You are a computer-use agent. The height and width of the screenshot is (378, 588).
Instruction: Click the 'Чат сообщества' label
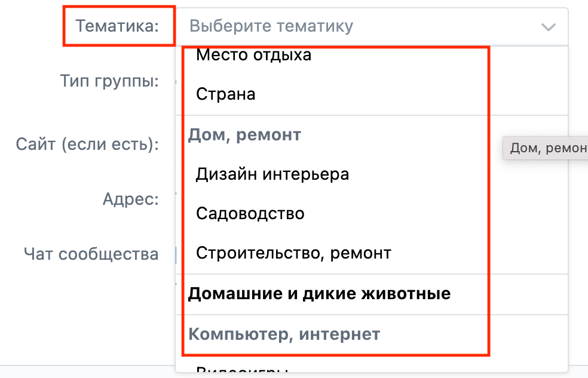91,254
